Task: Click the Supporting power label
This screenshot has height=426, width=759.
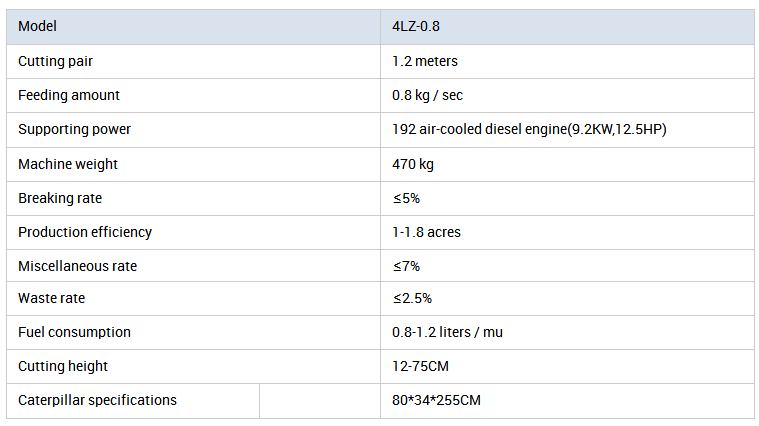Action: 74,130
